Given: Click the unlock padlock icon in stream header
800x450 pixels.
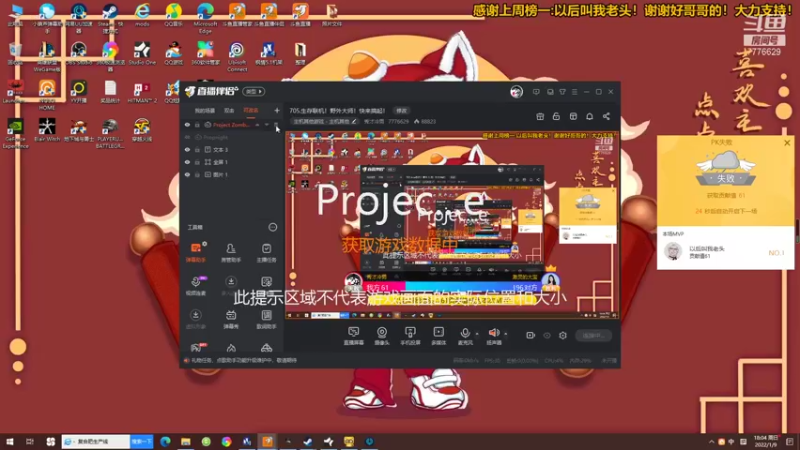Looking at the screenshot, I should 556,116.
